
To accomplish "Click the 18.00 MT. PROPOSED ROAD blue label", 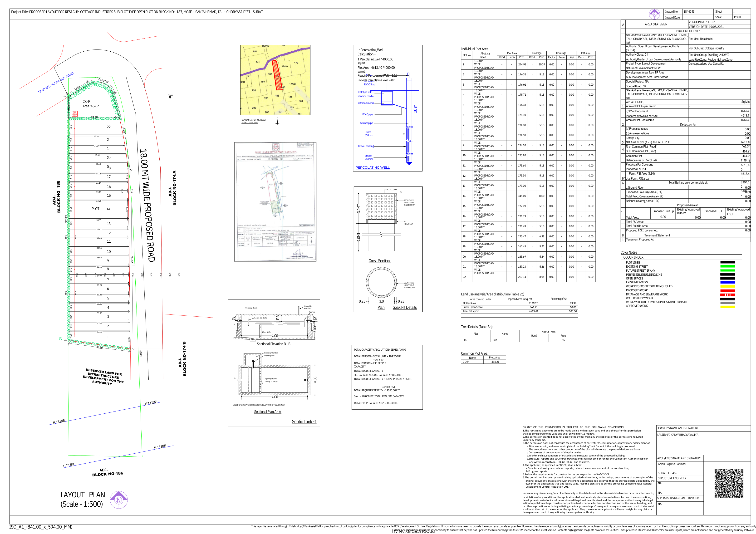I will [x=56, y=83].
